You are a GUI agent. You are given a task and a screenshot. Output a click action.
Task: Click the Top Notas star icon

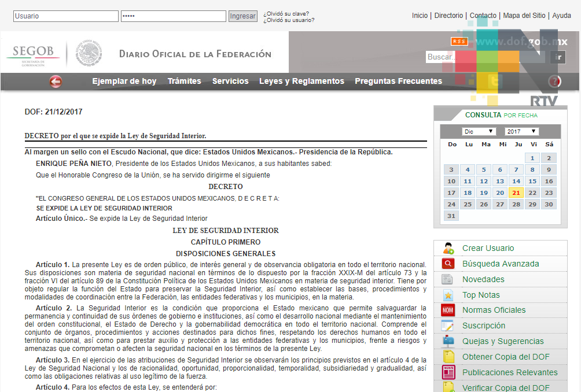[x=448, y=295]
